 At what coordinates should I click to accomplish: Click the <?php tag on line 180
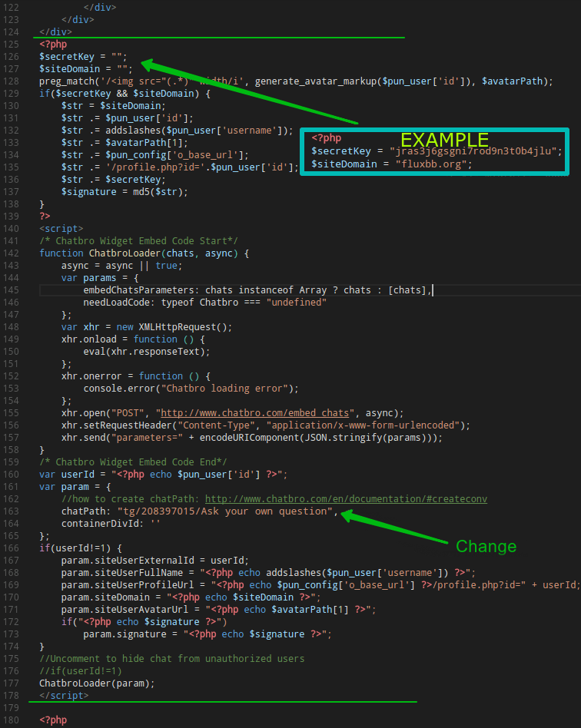(x=53, y=720)
